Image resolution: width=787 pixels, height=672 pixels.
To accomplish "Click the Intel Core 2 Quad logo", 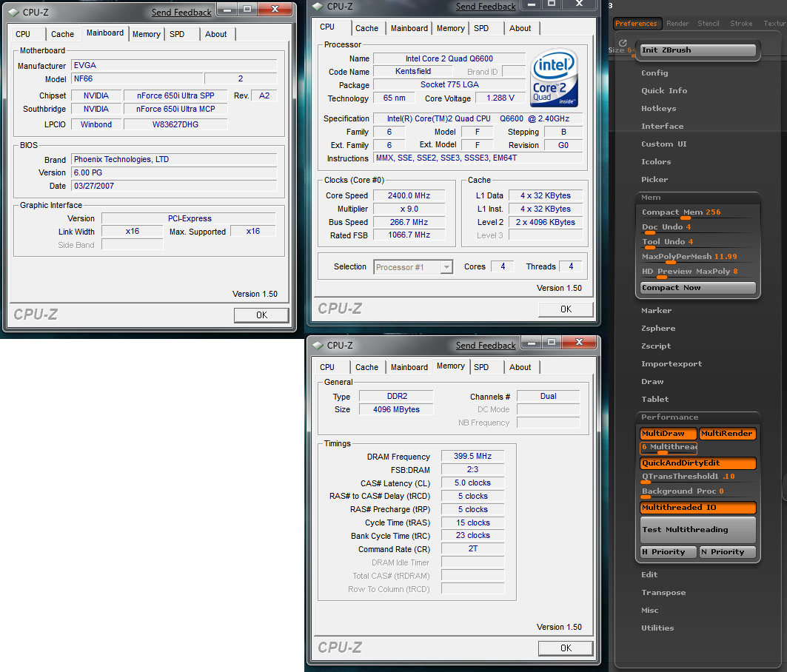I will point(555,78).
